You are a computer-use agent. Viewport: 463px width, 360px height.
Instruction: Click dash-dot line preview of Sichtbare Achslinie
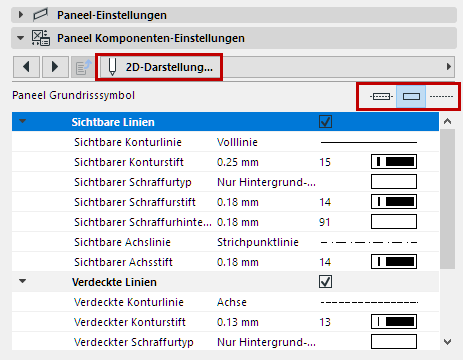(x=369, y=242)
